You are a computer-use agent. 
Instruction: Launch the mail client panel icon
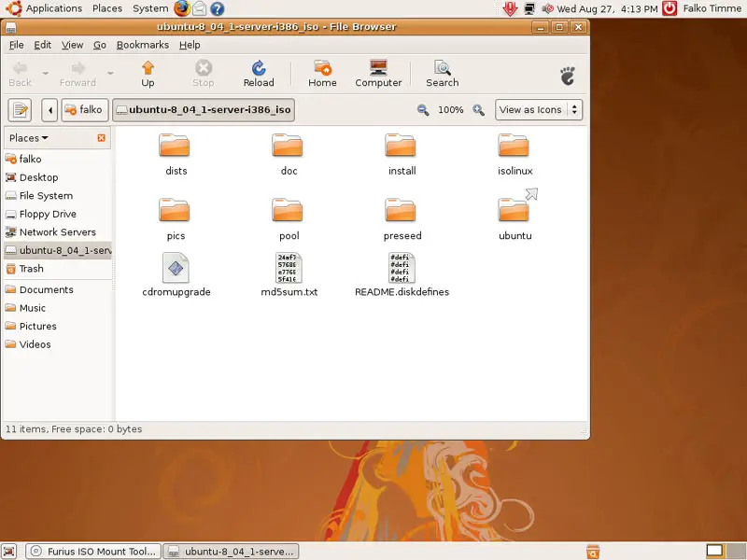(199, 8)
